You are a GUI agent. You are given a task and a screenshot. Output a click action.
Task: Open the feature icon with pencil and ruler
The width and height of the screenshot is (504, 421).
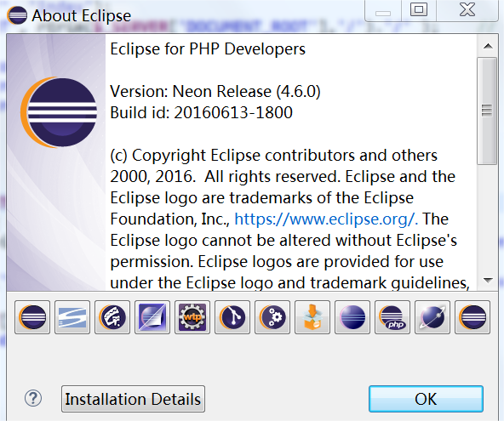pos(112,317)
